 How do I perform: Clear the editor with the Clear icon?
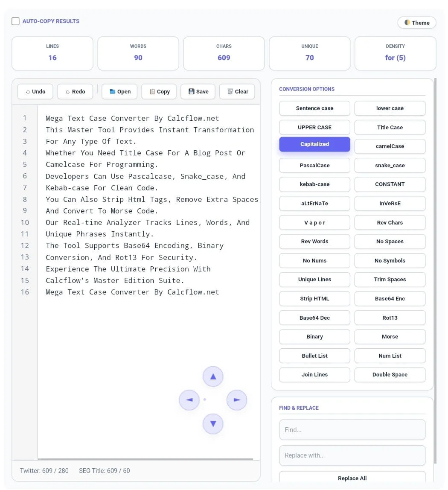coord(230,91)
